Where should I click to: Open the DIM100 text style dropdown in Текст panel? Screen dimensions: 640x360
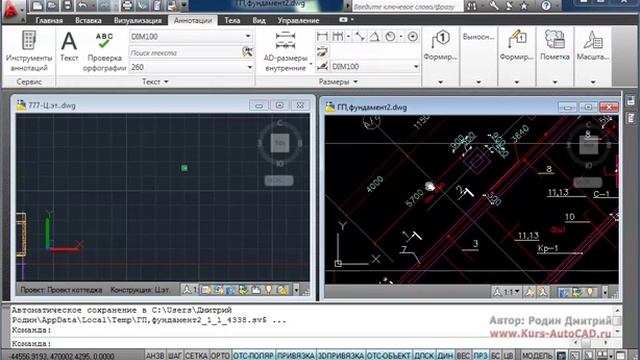pos(248,36)
